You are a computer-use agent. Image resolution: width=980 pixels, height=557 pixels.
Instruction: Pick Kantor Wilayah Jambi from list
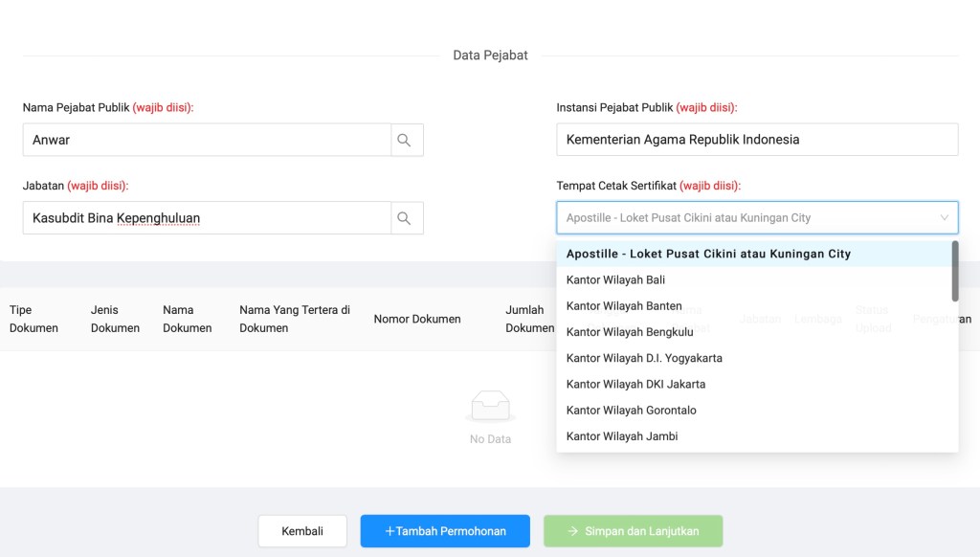(x=622, y=436)
